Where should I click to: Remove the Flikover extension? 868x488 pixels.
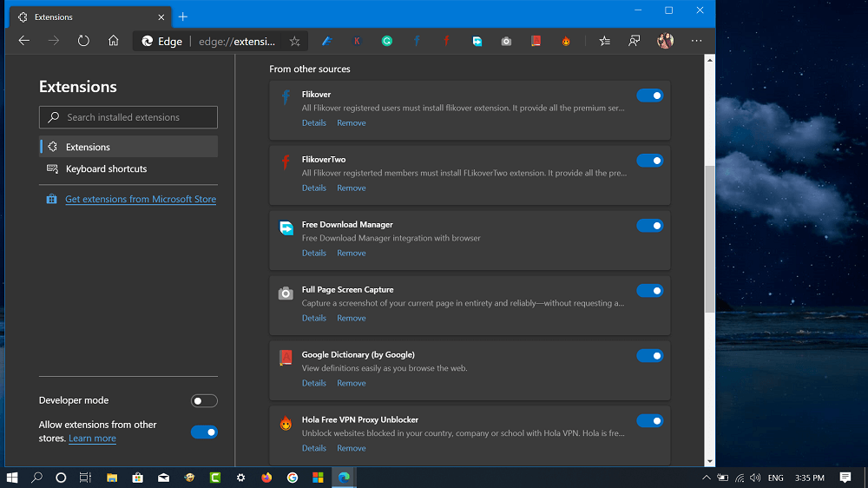click(352, 123)
